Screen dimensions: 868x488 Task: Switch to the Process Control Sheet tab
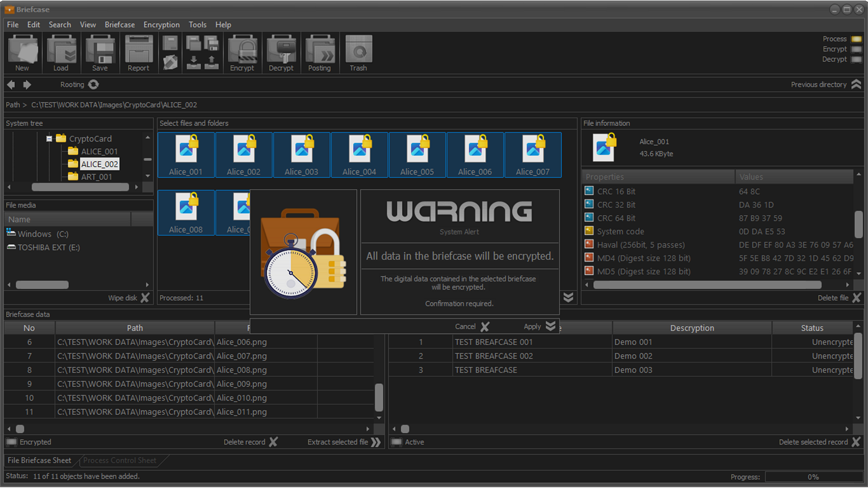(119, 460)
